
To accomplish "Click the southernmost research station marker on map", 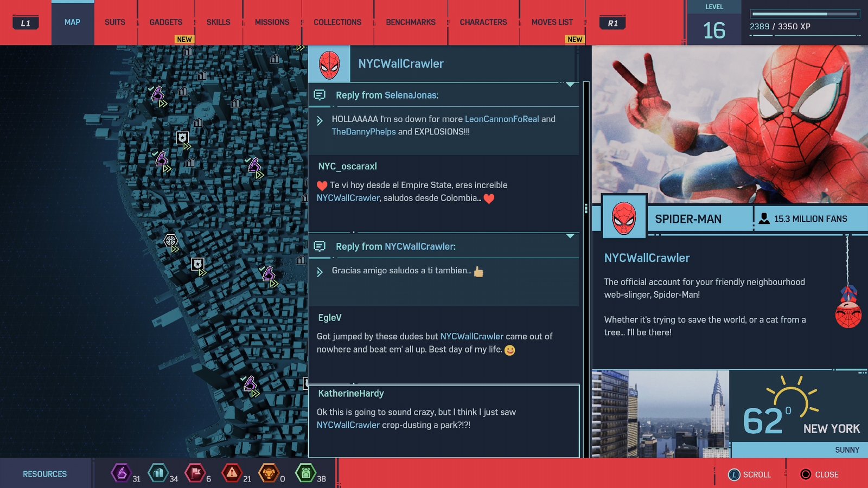I will point(250,384).
